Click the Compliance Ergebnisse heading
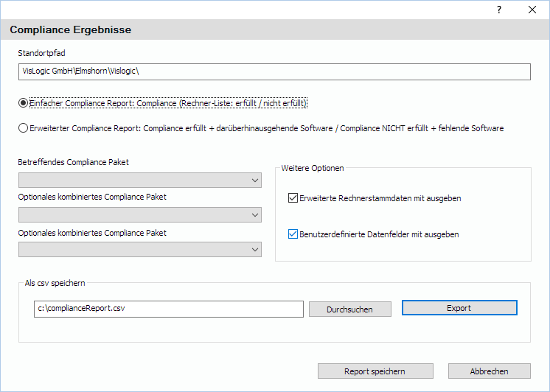 click(x=71, y=29)
